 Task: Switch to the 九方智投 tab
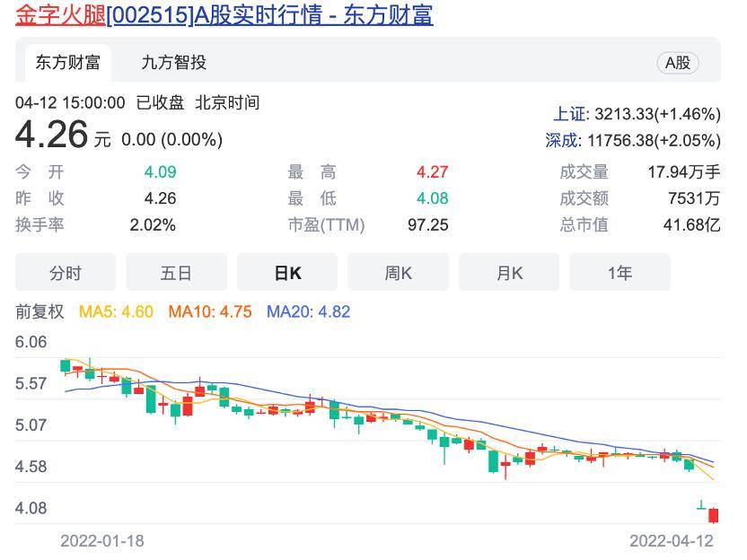(174, 63)
